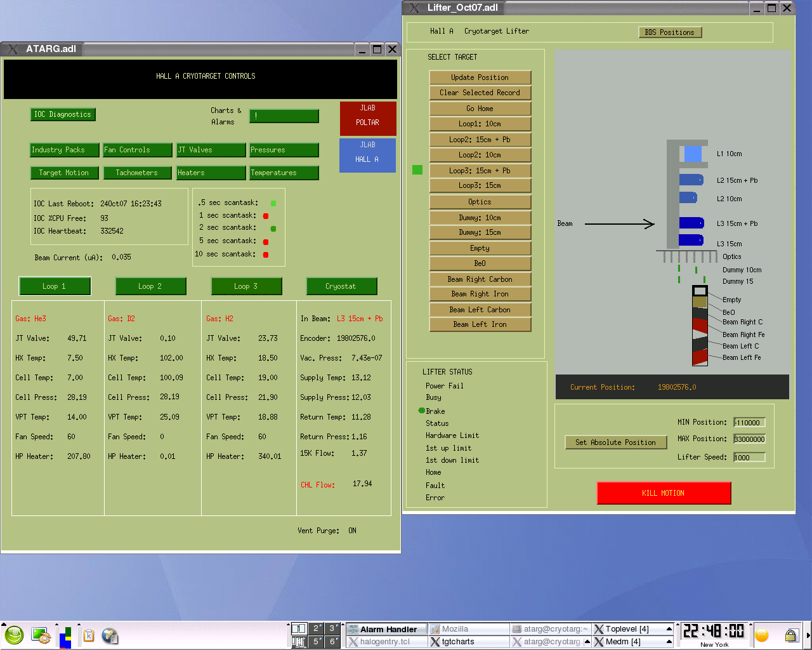This screenshot has width=812, height=650.
Task: Open the Heaters display
Action: click(211, 173)
